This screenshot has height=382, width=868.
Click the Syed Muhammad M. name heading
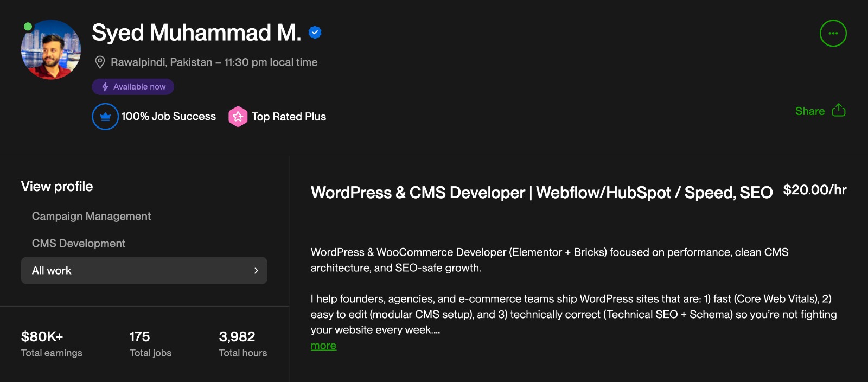pyautogui.click(x=196, y=33)
